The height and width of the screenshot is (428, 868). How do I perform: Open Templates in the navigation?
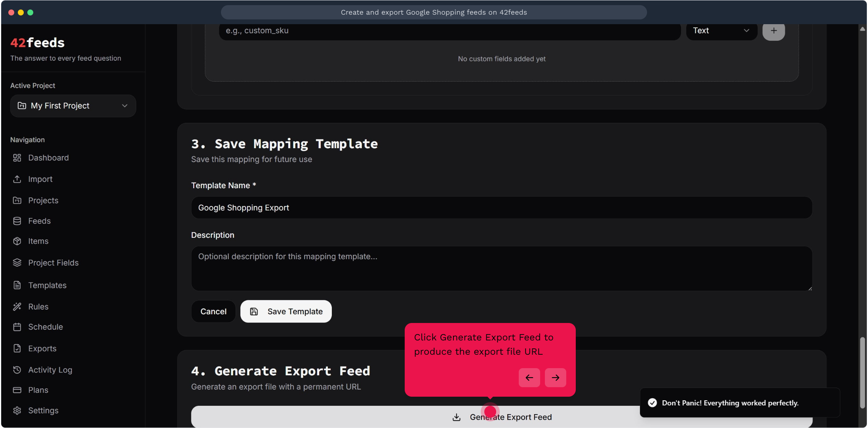(47, 285)
